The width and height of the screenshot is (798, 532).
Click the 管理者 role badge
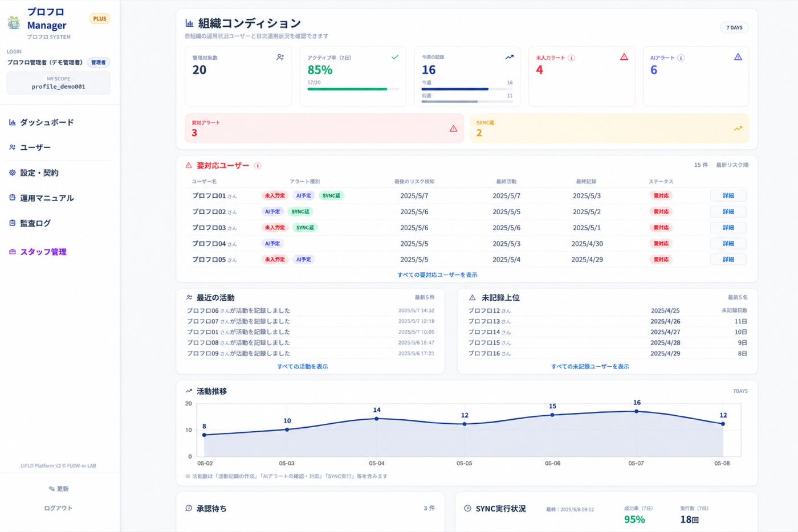99,63
